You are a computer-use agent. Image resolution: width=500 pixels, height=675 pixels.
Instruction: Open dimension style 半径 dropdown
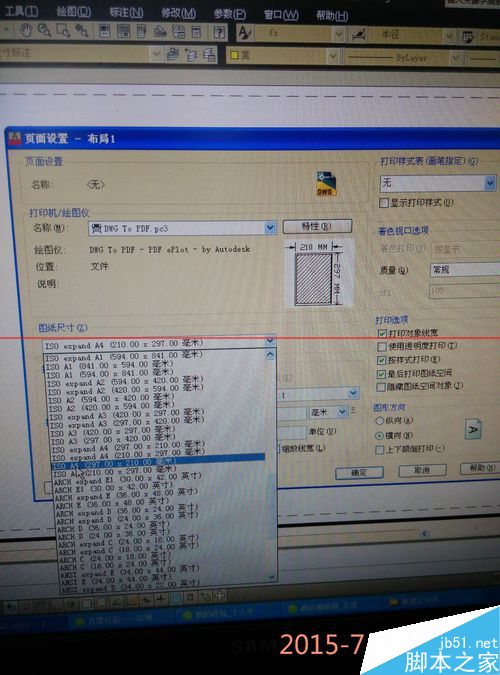[x=449, y=36]
